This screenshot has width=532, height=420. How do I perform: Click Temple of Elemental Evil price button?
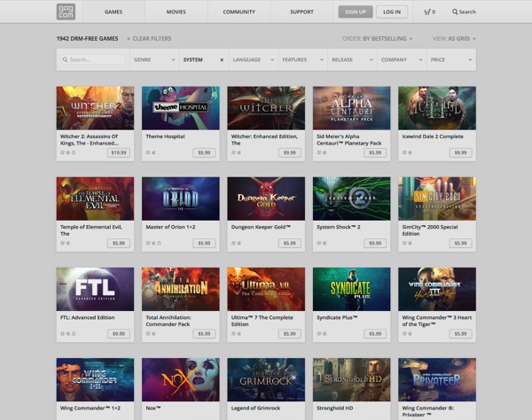pyautogui.click(x=119, y=243)
